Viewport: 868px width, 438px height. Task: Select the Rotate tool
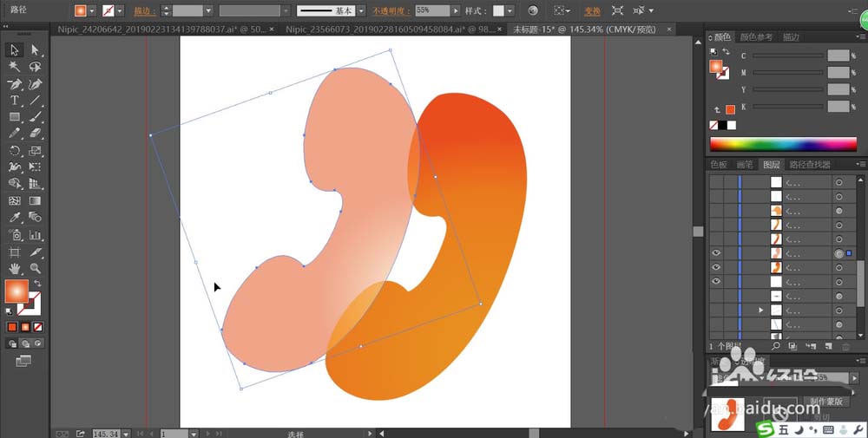click(x=15, y=150)
